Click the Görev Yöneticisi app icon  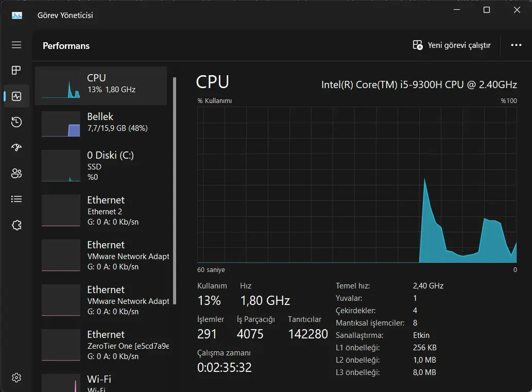coord(17,15)
